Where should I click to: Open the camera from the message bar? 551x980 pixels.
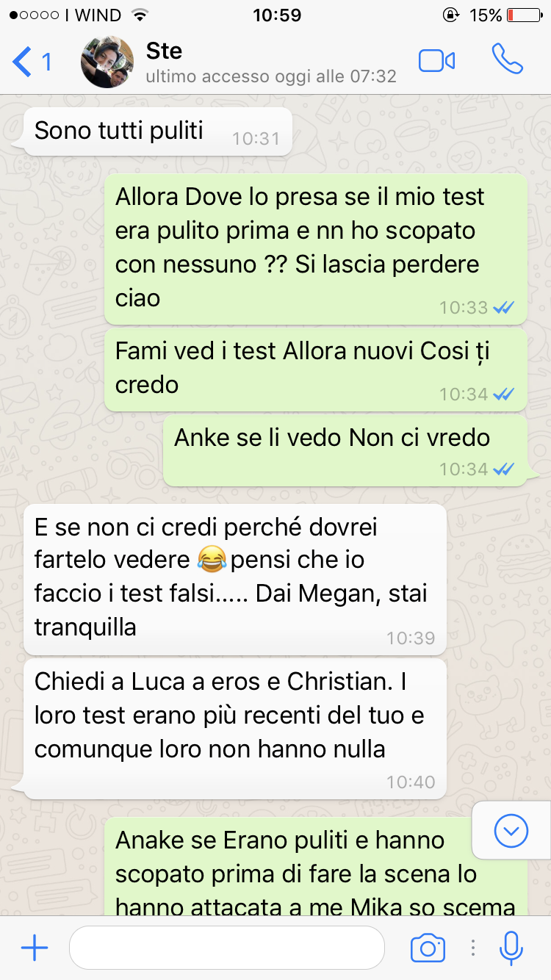pos(428,948)
